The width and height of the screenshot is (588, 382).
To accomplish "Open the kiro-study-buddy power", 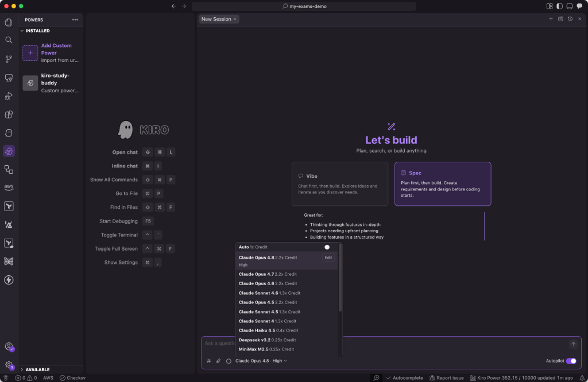I will click(51, 83).
